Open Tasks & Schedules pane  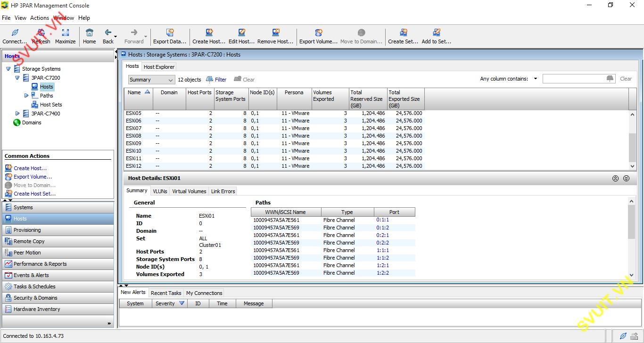pyautogui.click(x=58, y=286)
